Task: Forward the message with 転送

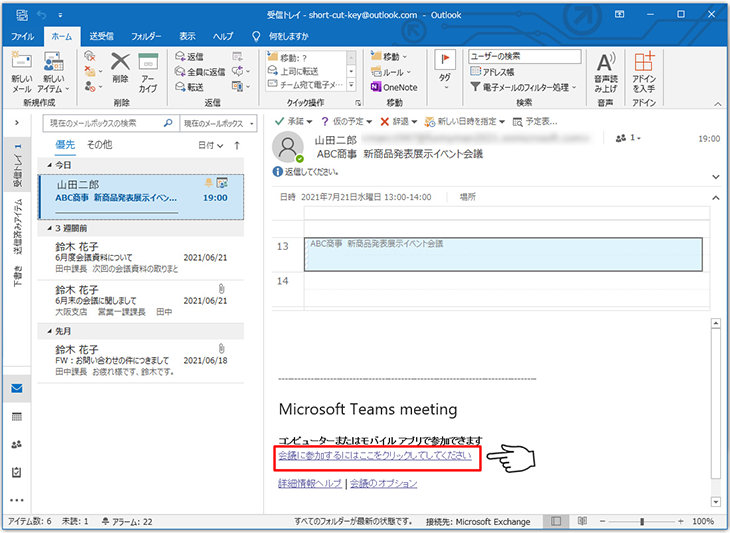Action: pyautogui.click(x=189, y=87)
